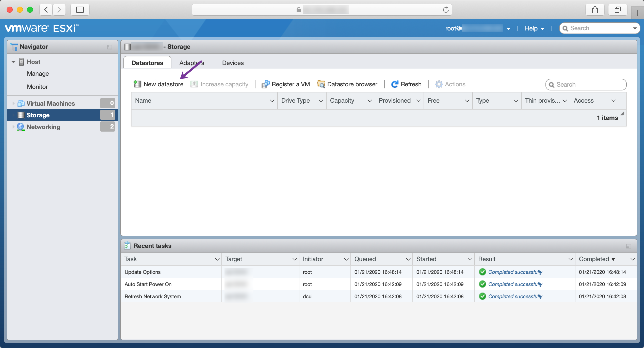Minimize the Recent tasks panel
Image resolution: width=644 pixels, height=348 pixels.
click(629, 246)
